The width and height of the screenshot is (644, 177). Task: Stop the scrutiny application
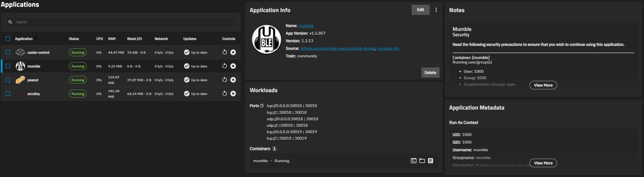click(233, 94)
